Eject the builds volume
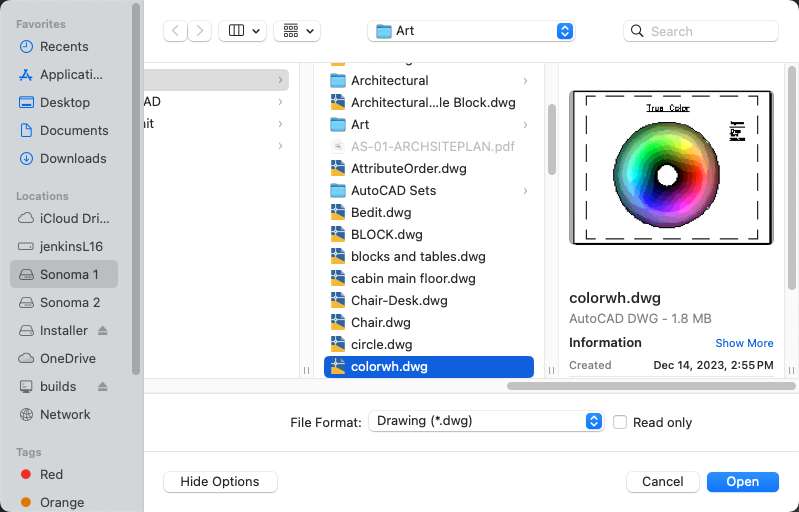 [102, 387]
